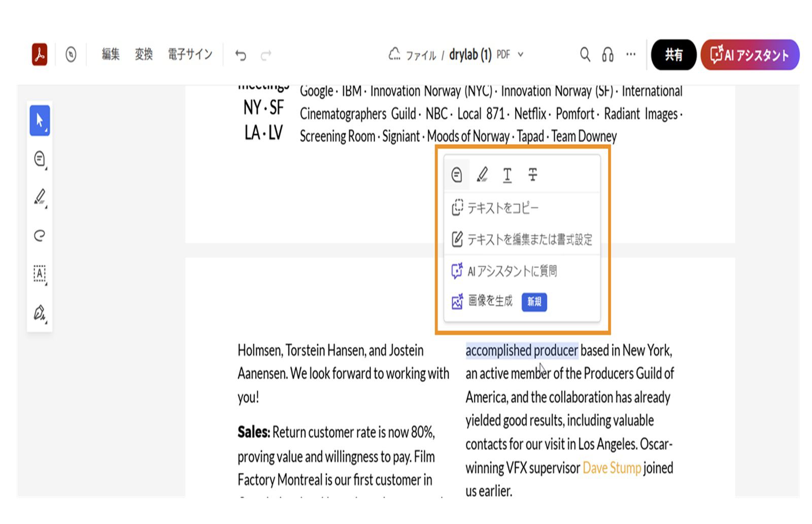The image size is (812, 524).
Task: Select the arrow selection tool
Action: [x=40, y=121]
